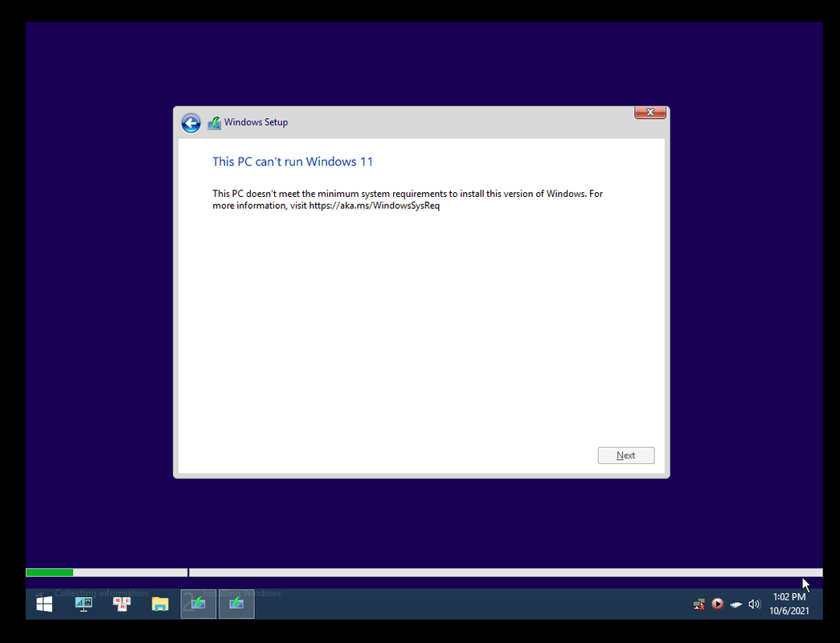The width and height of the screenshot is (840, 643).
Task: Open File Explorer from the taskbar
Action: click(160, 604)
